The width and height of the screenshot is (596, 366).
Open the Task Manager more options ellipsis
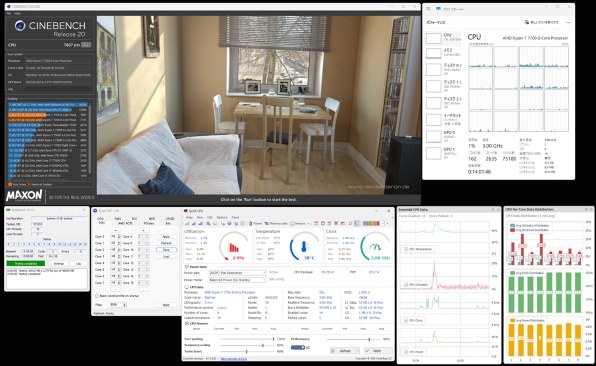(568, 22)
